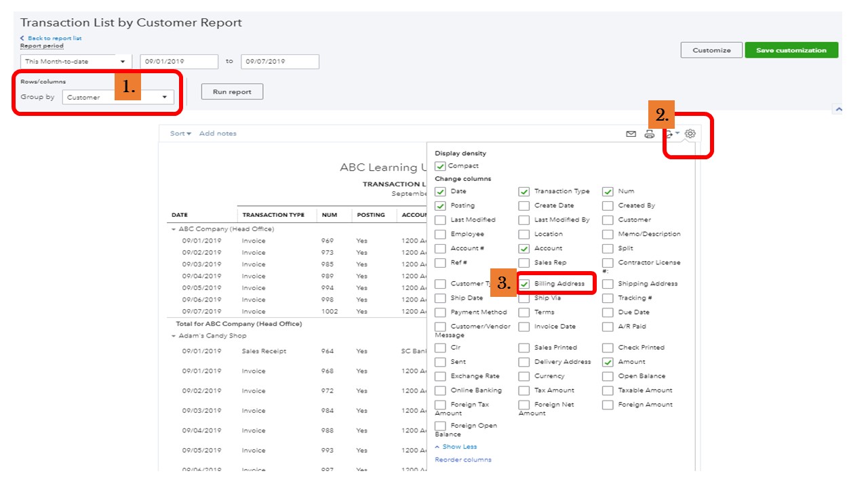Image resolution: width=868 pixels, height=488 pixels.
Task: Open the Sort menu
Action: tap(180, 134)
